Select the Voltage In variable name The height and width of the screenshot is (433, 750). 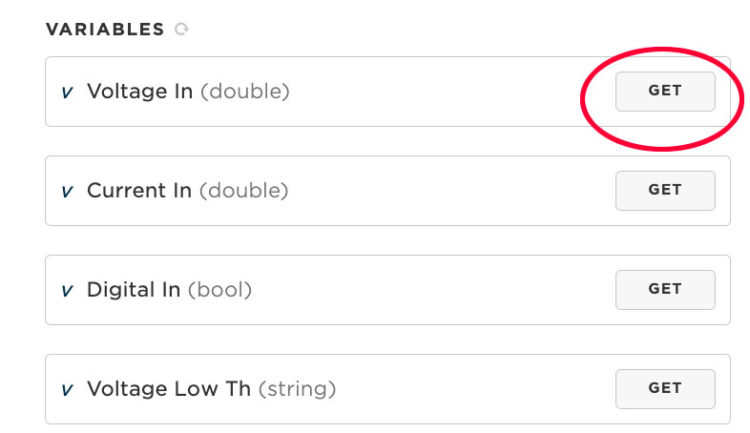click(140, 91)
